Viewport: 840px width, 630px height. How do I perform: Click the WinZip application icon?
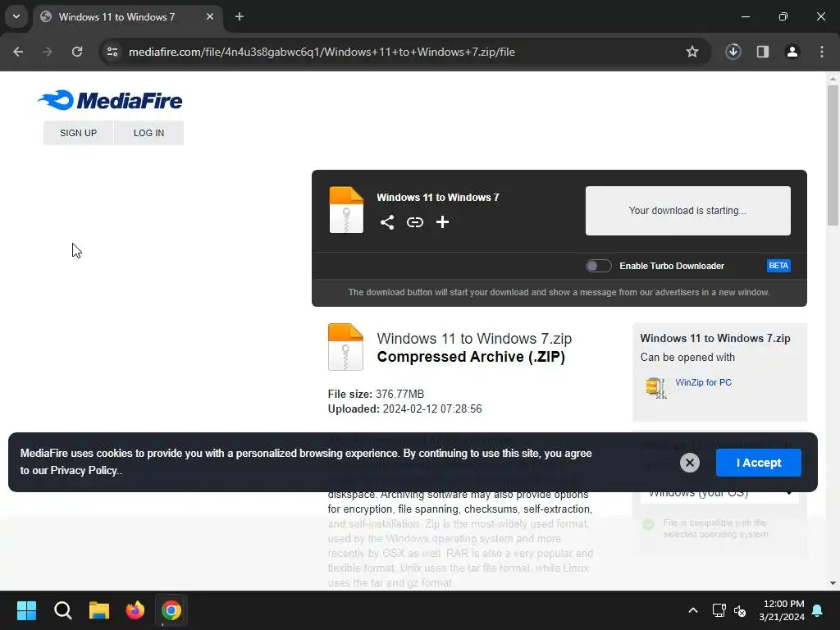click(656, 387)
